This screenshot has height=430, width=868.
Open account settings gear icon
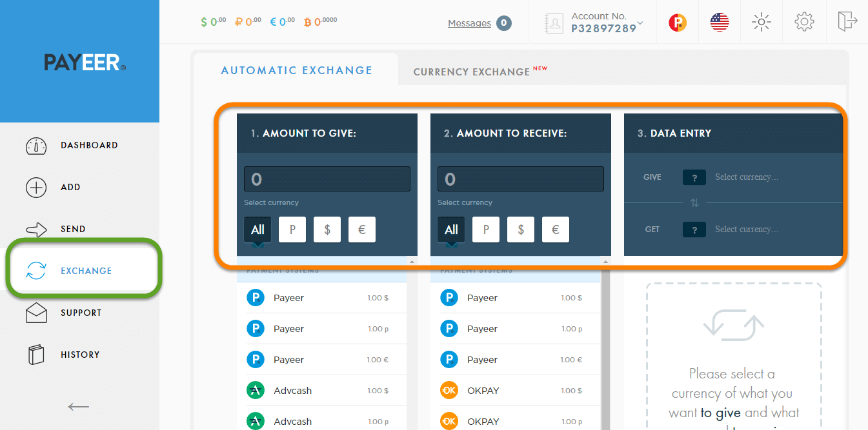(804, 21)
